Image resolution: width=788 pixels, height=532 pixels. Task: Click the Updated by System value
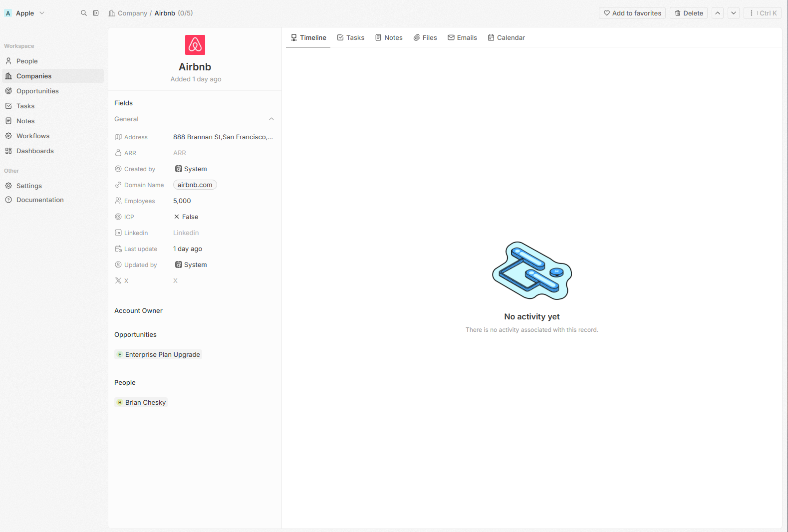tap(191, 265)
